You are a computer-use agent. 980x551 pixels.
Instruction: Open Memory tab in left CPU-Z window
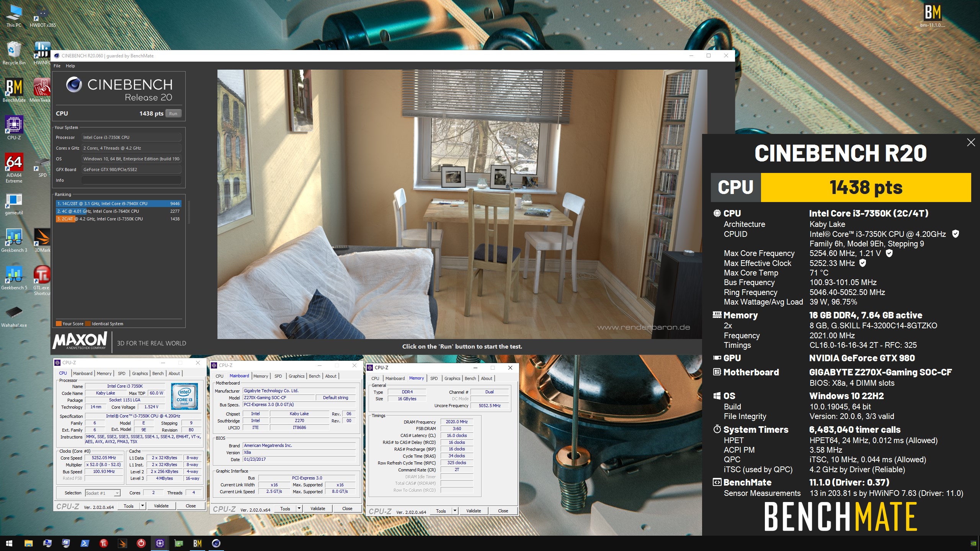pos(104,373)
